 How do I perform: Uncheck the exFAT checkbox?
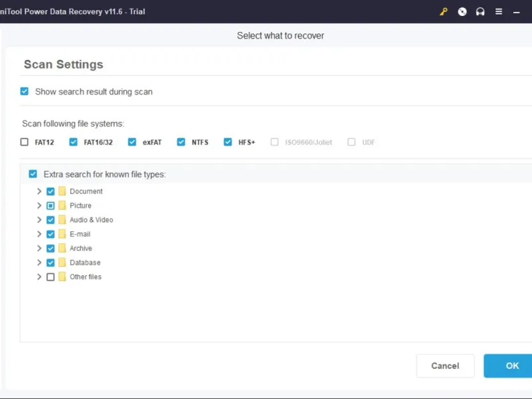tap(132, 142)
